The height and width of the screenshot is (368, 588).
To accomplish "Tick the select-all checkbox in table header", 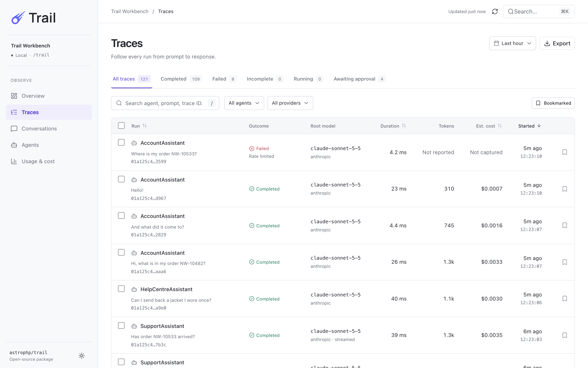I will (x=121, y=126).
